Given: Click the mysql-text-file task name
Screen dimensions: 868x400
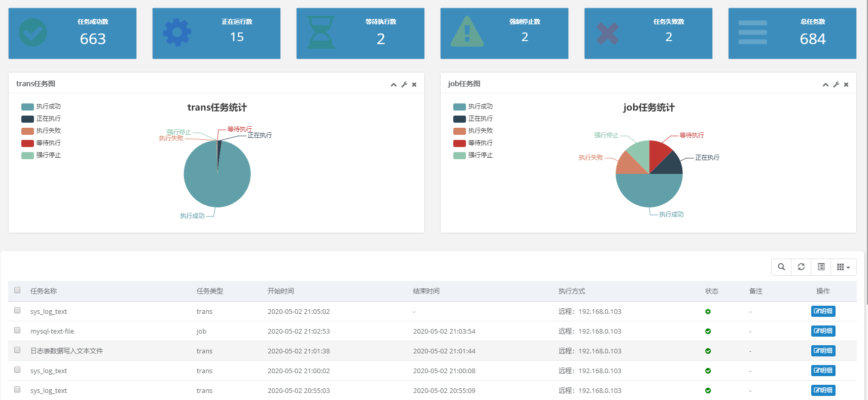Looking at the screenshot, I should pos(52,331).
